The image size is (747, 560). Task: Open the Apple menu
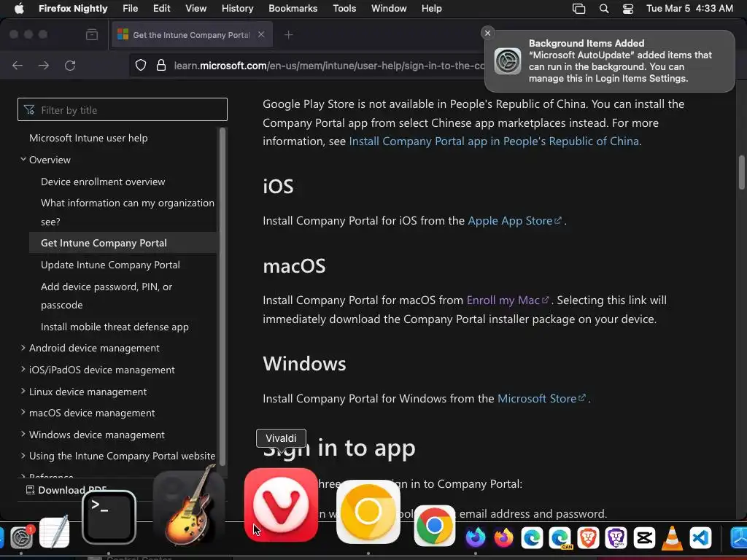click(19, 8)
